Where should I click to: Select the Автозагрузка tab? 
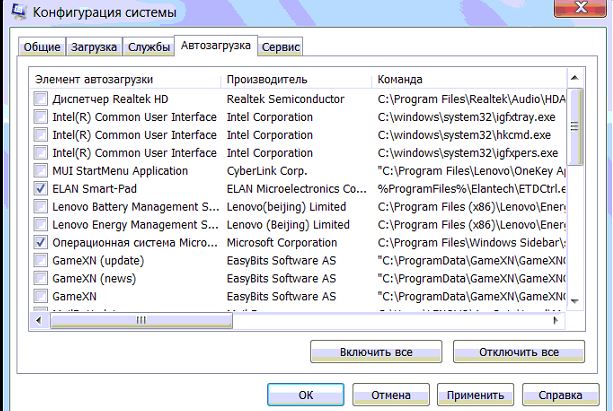coord(216,46)
